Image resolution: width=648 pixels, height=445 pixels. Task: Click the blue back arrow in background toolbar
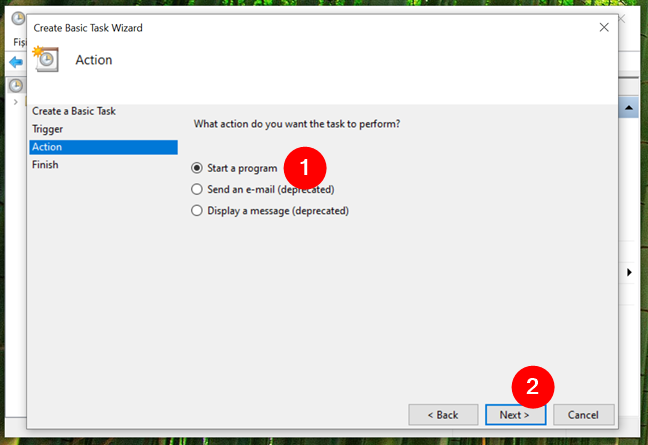[x=15, y=62]
